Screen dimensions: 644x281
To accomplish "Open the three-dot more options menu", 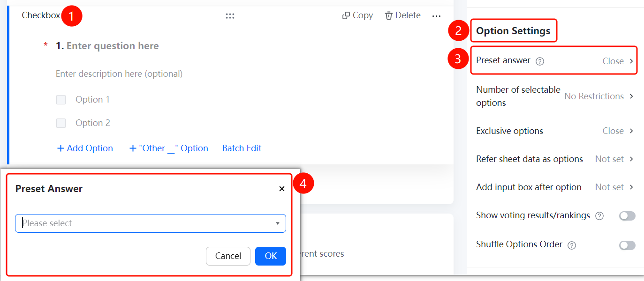I will click(x=436, y=16).
